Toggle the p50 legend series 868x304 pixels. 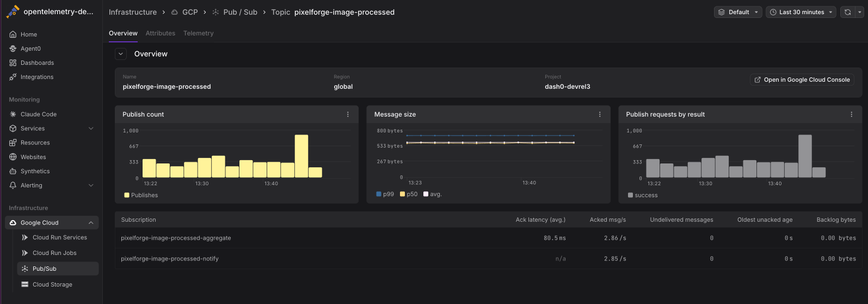409,194
